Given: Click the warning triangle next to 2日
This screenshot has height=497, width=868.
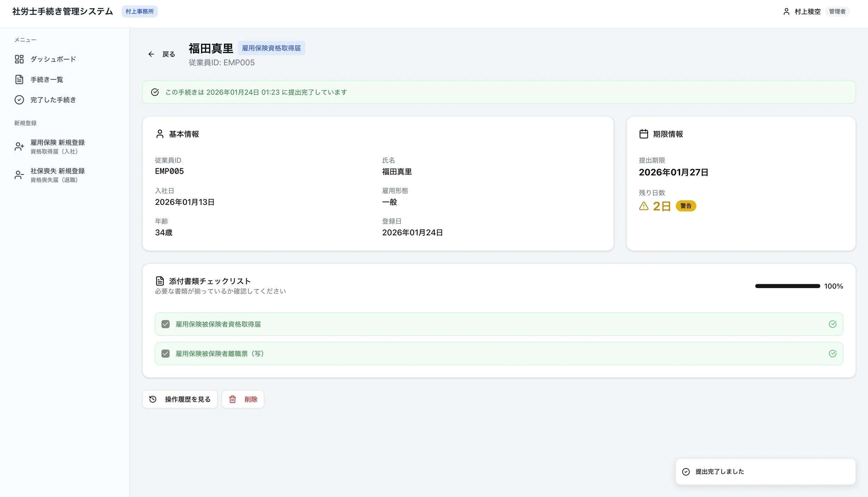Looking at the screenshot, I should pyautogui.click(x=643, y=206).
